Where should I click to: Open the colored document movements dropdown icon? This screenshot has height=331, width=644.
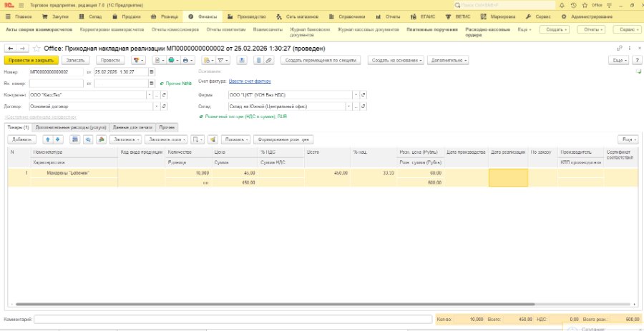coord(138,60)
